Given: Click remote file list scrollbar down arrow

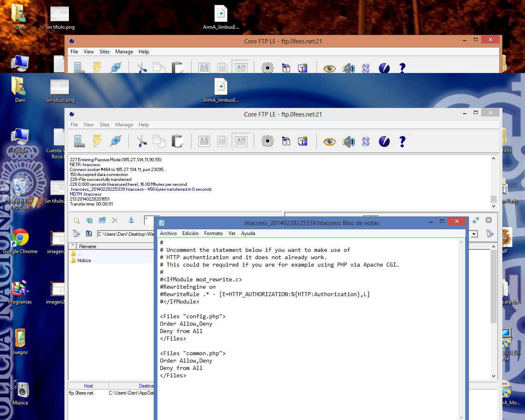Looking at the screenshot, I should click(x=494, y=376).
